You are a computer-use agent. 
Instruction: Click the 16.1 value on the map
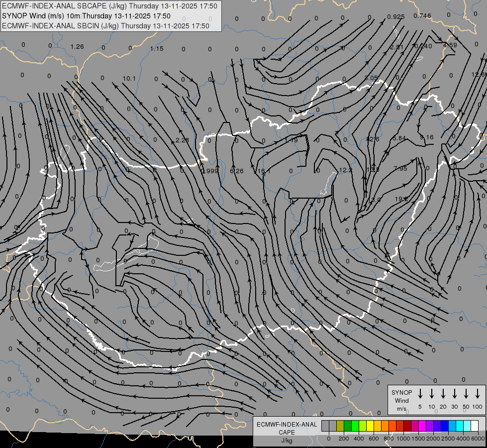264,171
